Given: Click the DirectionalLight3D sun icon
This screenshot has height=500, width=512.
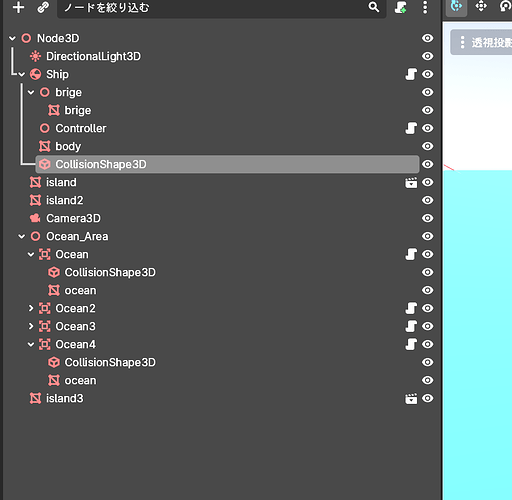Looking at the screenshot, I should (x=35, y=56).
